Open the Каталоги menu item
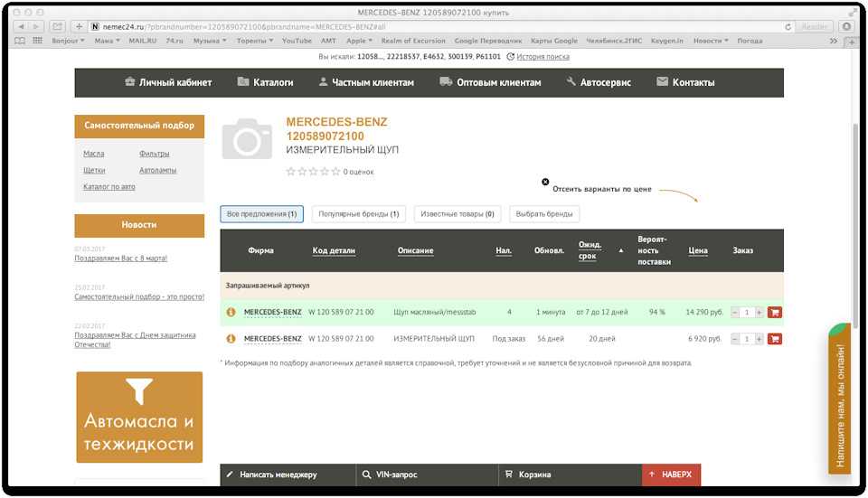Screen dimensions: 868x498 (x=265, y=82)
